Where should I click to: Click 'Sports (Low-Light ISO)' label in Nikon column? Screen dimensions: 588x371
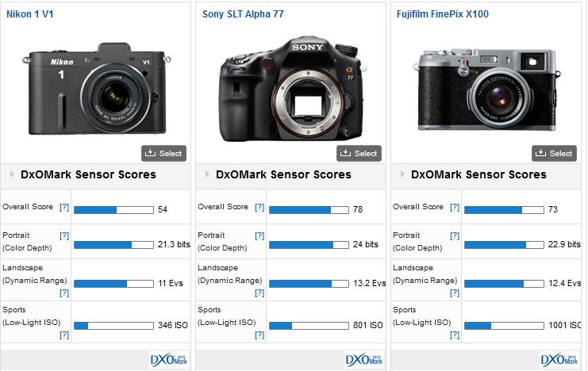pos(32,316)
